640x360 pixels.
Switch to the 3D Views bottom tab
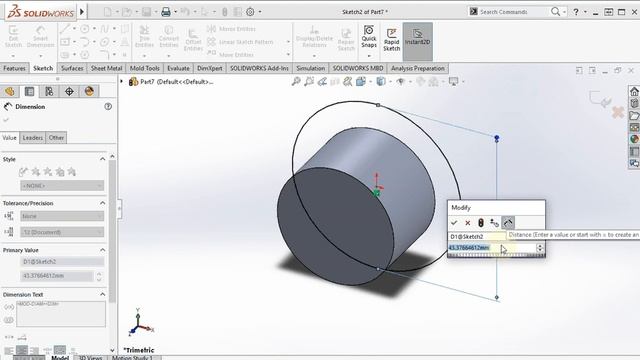[x=90, y=358]
